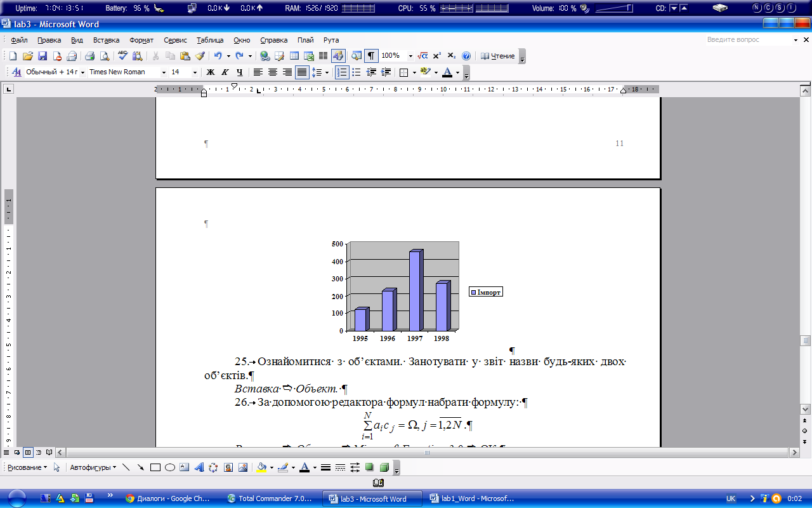Toggle show/hide paragraph marks (¶)

coord(372,56)
